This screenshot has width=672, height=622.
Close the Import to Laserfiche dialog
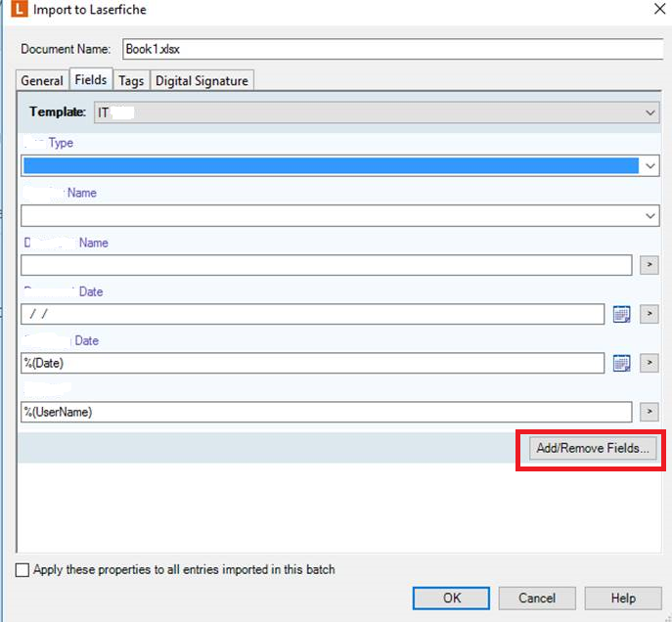(659, 9)
